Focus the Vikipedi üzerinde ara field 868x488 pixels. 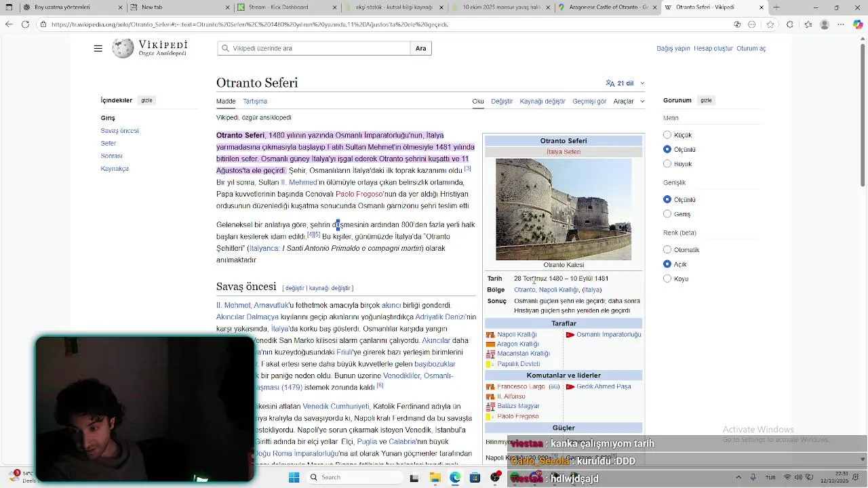(314, 48)
